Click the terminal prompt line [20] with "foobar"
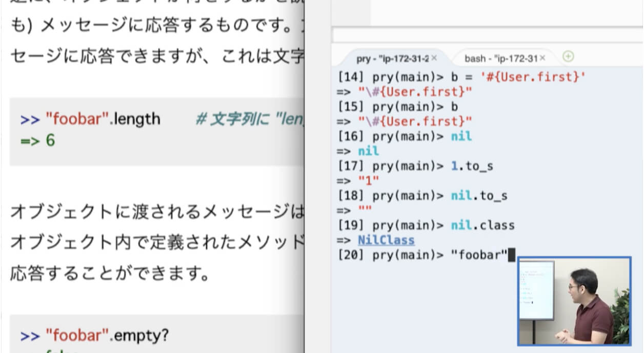Viewport: 644px width, 353px height. pos(426,255)
